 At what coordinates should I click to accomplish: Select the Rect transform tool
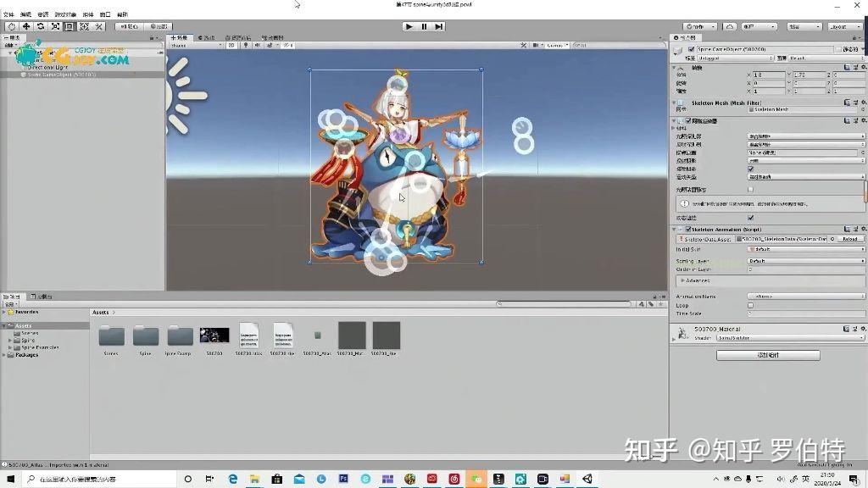click(70, 26)
